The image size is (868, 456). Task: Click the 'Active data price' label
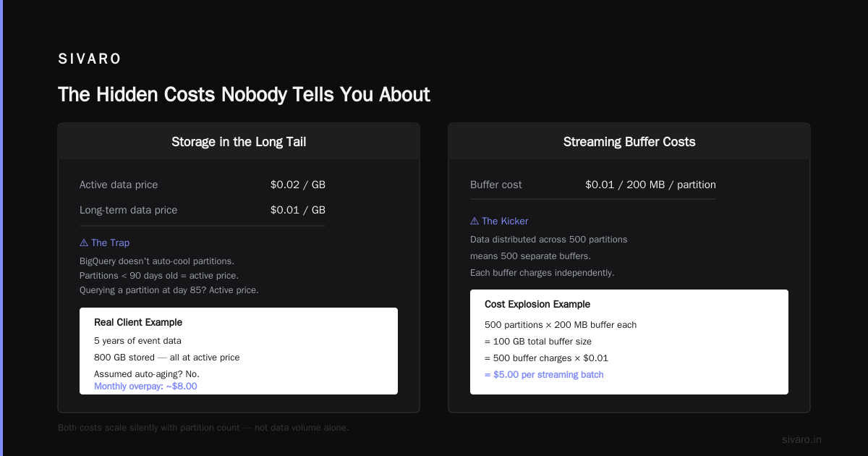click(x=119, y=185)
